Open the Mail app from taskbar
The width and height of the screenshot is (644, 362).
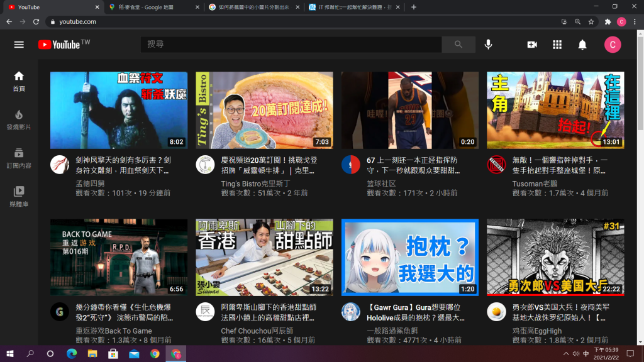134,354
